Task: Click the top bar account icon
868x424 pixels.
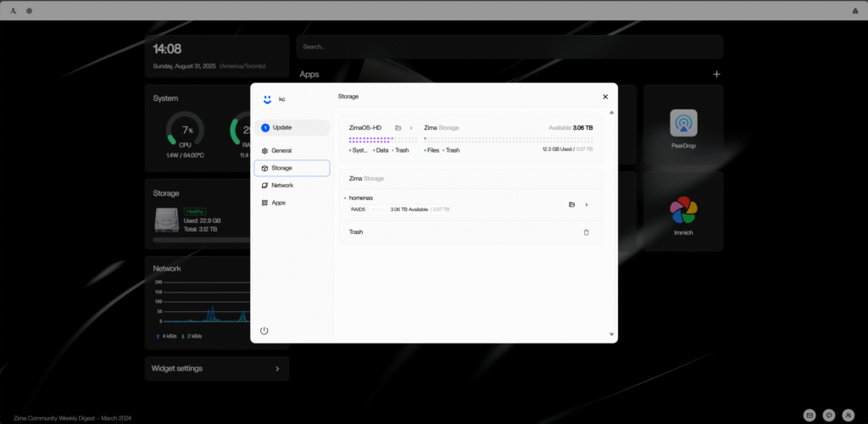Action: point(14,10)
